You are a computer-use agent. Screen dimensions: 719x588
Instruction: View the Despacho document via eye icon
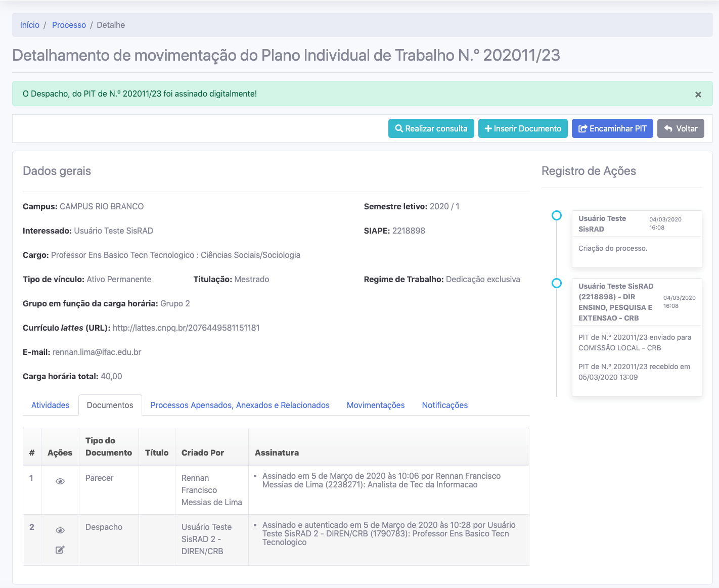[60, 530]
